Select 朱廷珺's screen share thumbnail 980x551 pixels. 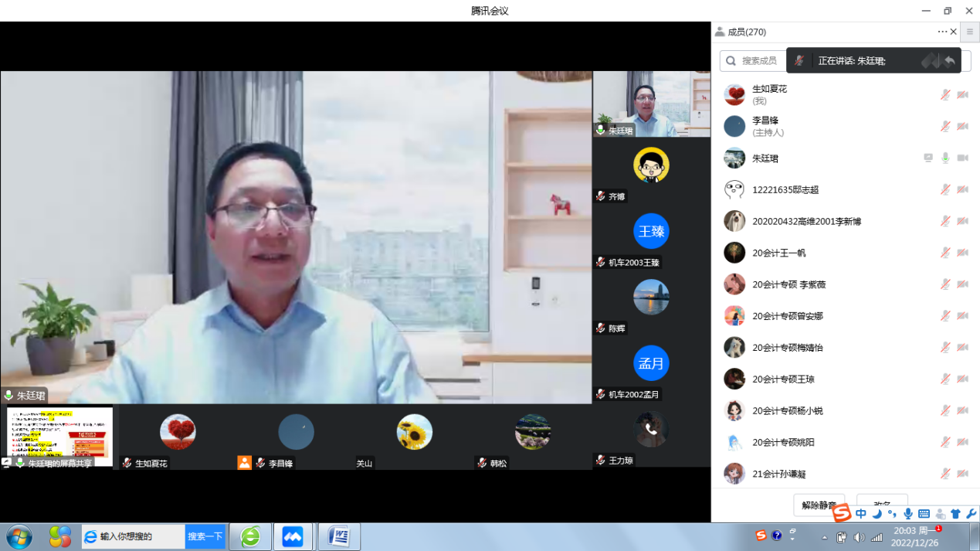point(59,437)
